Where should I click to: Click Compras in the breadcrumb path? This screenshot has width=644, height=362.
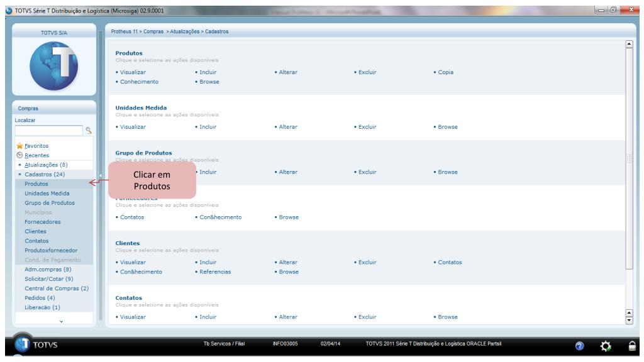click(x=153, y=31)
